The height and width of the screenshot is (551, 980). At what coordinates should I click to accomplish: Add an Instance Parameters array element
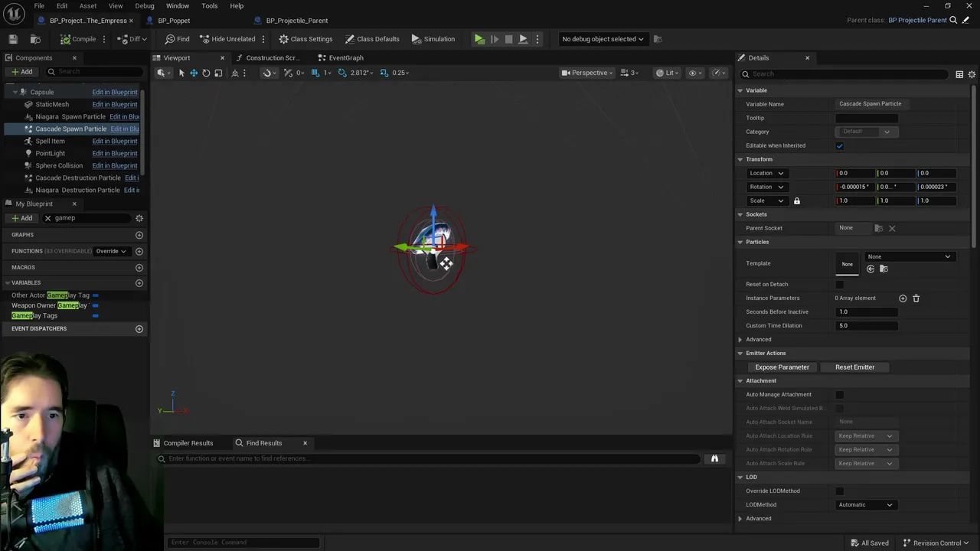pyautogui.click(x=903, y=298)
